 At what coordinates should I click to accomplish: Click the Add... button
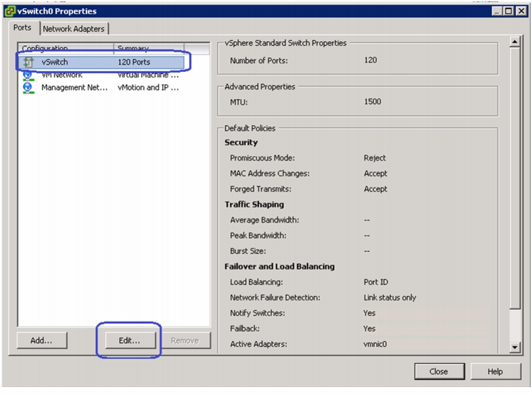[42, 340]
